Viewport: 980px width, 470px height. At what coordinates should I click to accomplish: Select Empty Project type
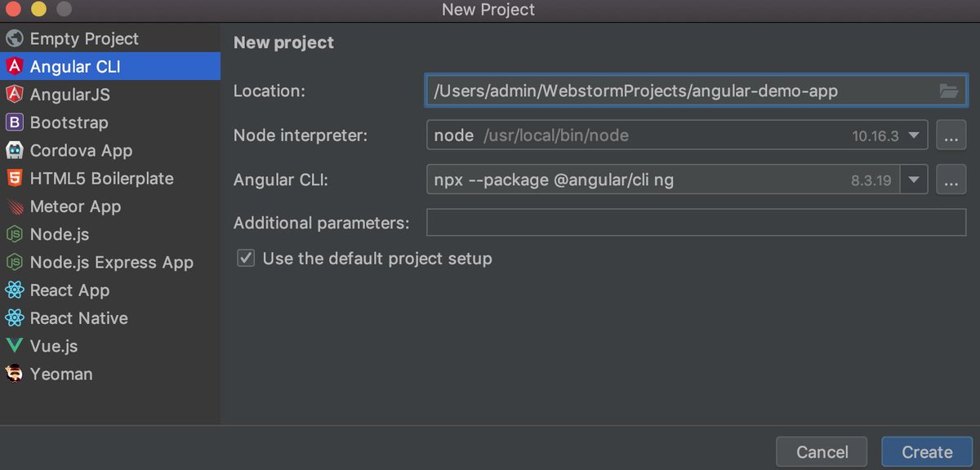point(110,38)
